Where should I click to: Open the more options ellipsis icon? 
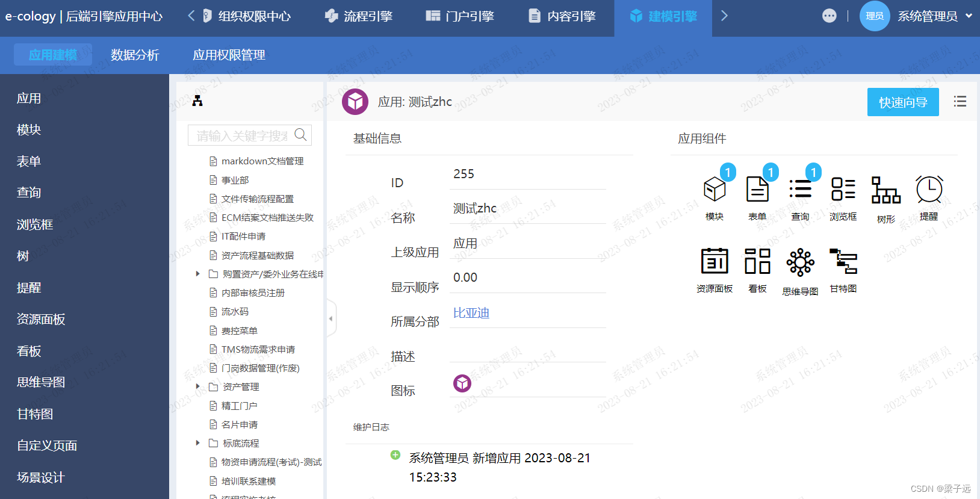tap(830, 16)
